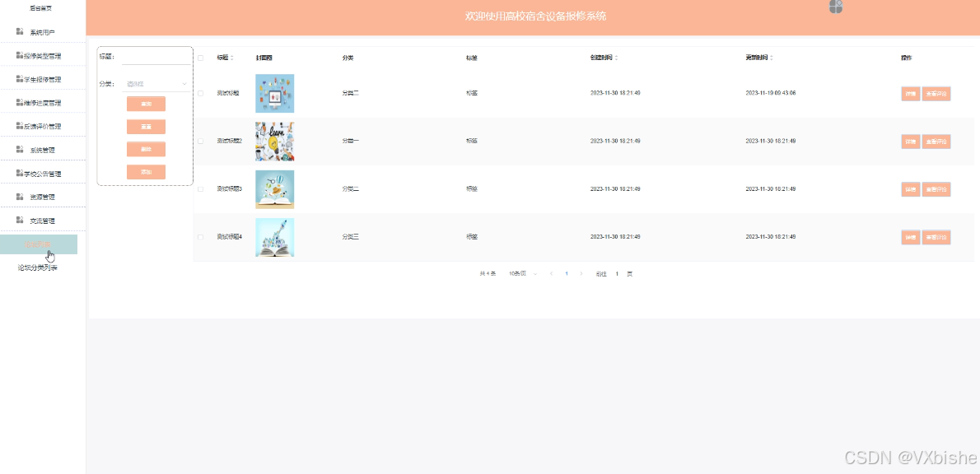Screen dimensions: 980x474
Task: Open the cover image of 测试标题3
Action: [x=274, y=188]
